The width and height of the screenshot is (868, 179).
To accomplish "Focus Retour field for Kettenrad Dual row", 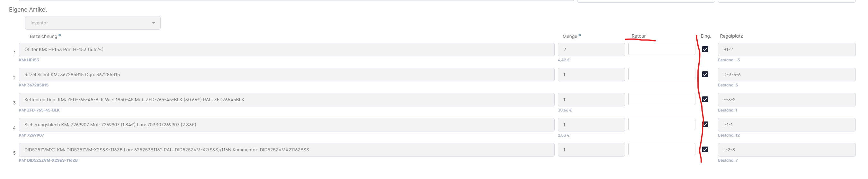I will [661, 99].
